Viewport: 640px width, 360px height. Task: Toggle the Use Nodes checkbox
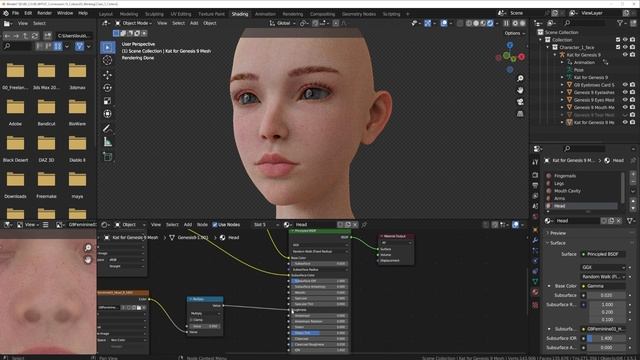click(215, 225)
